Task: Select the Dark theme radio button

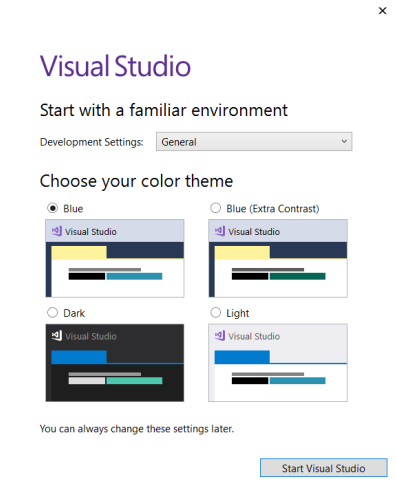Action: coord(52,313)
